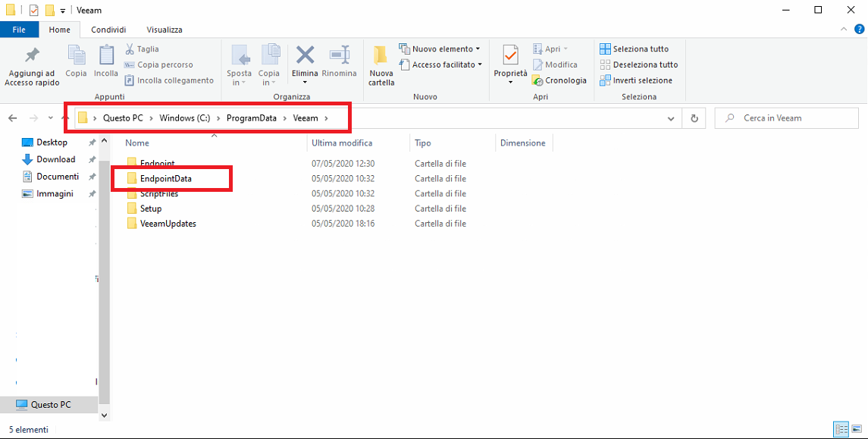The image size is (868, 439).
Task: Open the File tab
Action: coord(20,30)
